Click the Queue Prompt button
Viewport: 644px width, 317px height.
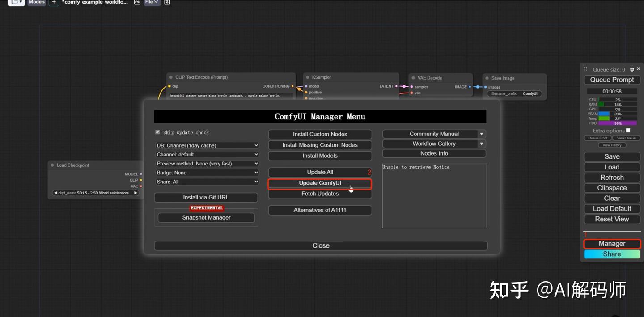(612, 80)
